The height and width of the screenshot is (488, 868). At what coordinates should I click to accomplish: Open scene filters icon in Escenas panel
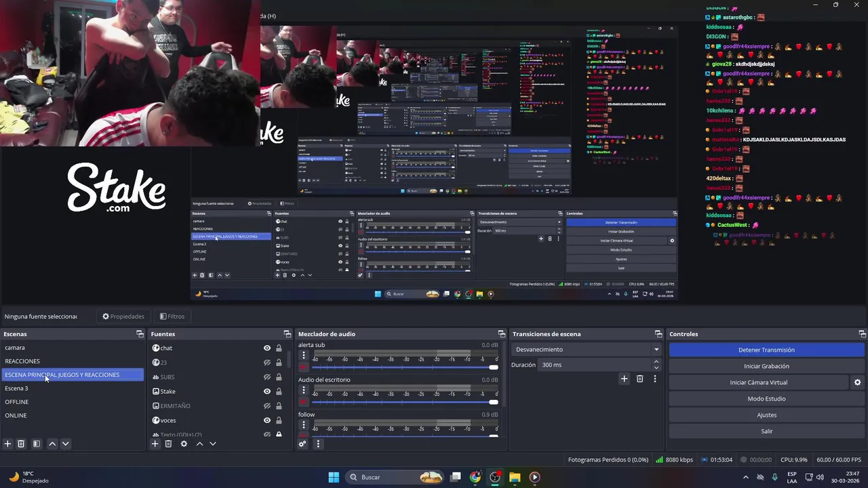[x=37, y=444]
